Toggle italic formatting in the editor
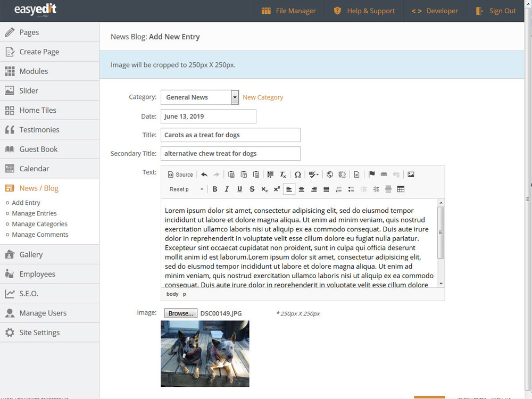The height and width of the screenshot is (399, 532). pyautogui.click(x=227, y=189)
